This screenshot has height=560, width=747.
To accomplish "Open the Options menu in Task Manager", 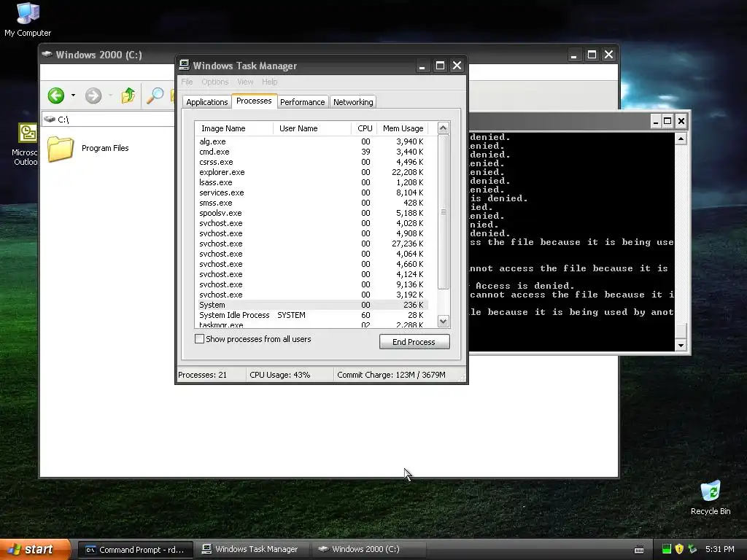I will pyautogui.click(x=215, y=82).
